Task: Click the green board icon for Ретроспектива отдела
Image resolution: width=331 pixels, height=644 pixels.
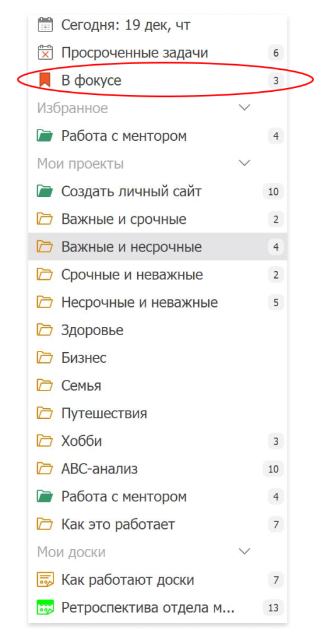Action: (45, 608)
